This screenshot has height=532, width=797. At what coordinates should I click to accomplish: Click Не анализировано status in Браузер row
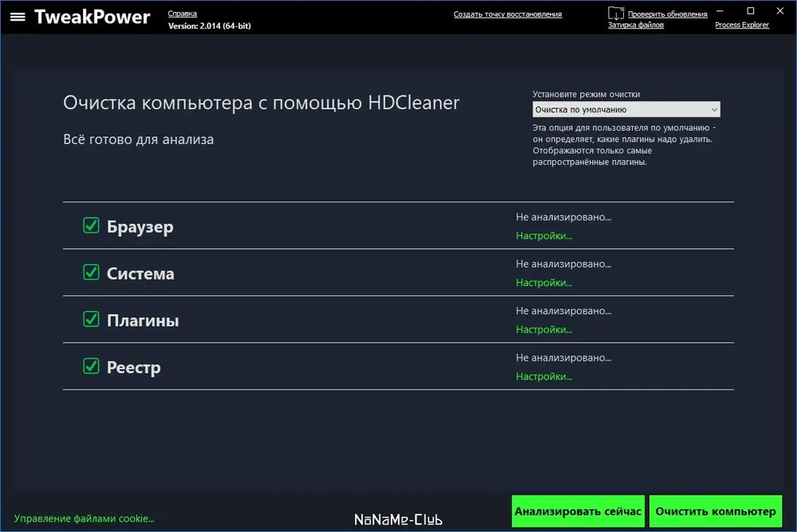pyautogui.click(x=563, y=217)
